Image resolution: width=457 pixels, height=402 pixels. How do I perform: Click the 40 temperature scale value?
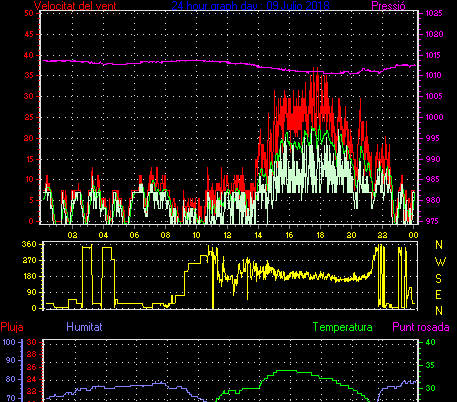pos(431,342)
